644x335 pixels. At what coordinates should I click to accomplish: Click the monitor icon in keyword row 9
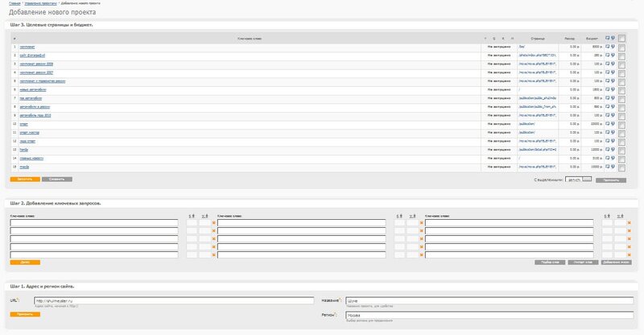click(x=608, y=115)
